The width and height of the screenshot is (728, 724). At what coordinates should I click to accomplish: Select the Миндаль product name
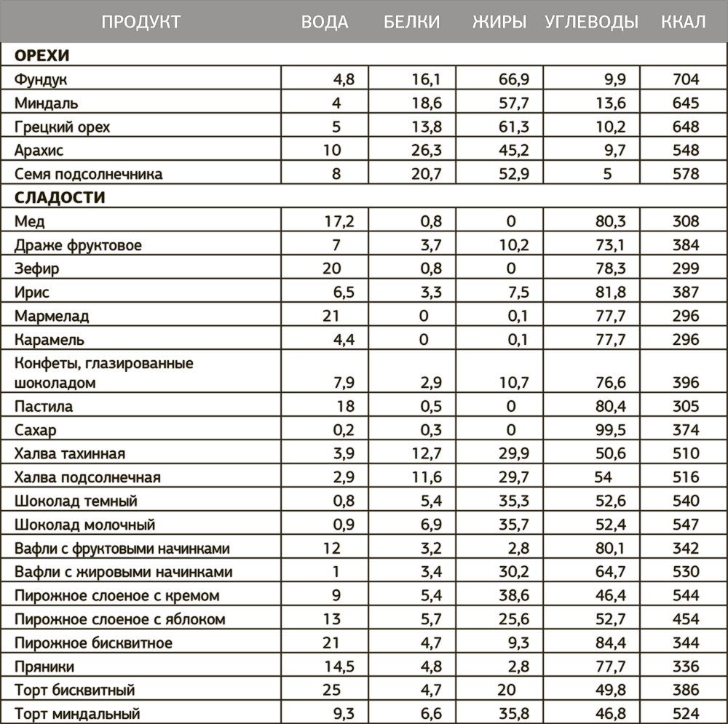point(46,103)
